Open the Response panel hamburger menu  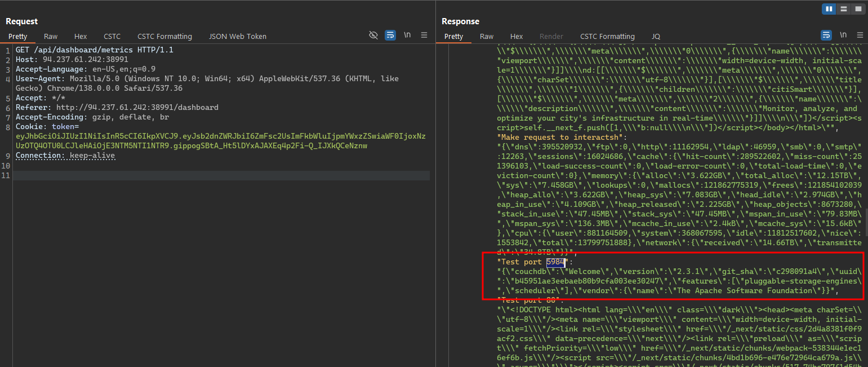tap(860, 35)
